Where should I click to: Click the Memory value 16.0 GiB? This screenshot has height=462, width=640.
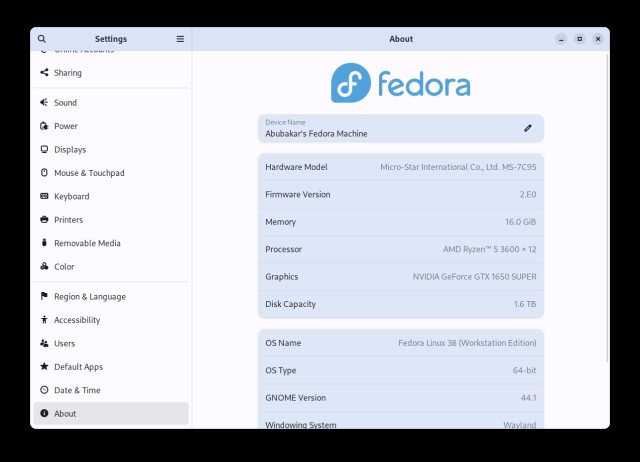(520, 222)
